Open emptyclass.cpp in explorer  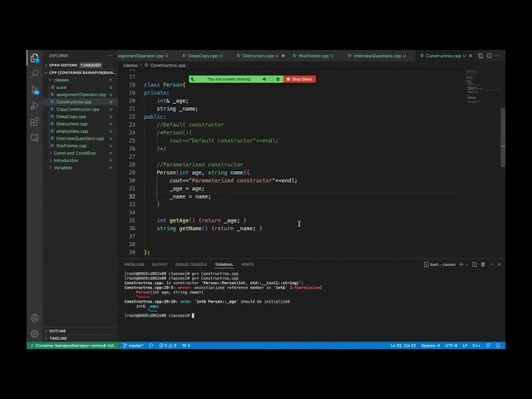point(81,131)
